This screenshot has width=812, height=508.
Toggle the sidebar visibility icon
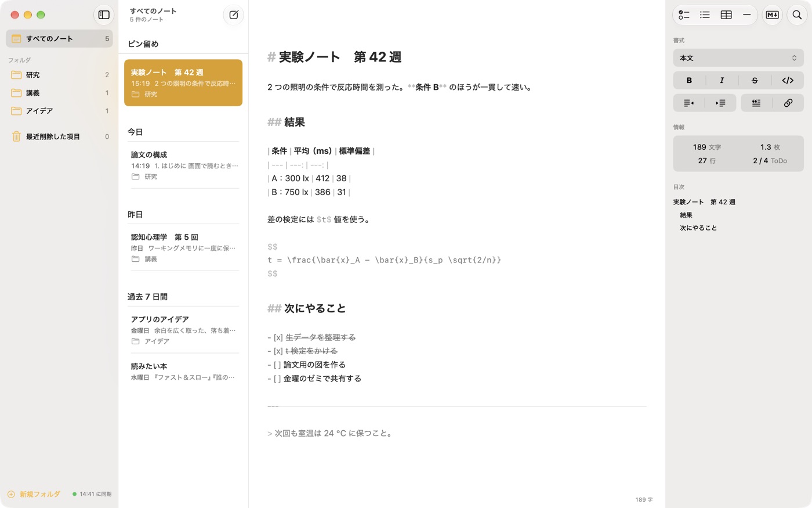(x=104, y=15)
